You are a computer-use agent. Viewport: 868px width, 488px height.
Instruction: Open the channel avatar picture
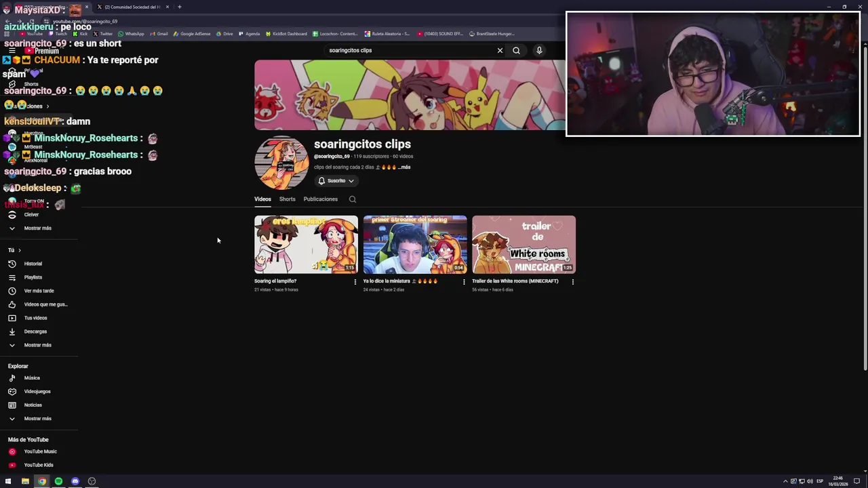point(281,163)
